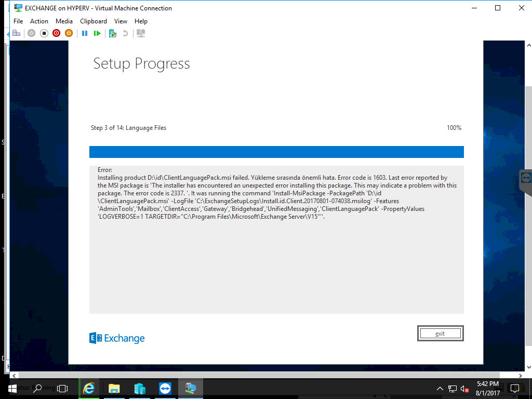The width and height of the screenshot is (532, 399).
Task: Click the Exchange logo
Action: (117, 338)
